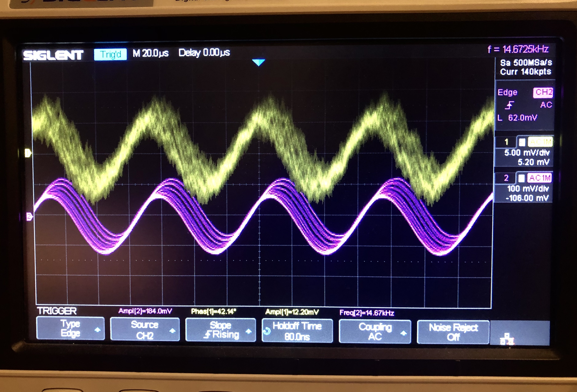The width and height of the screenshot is (577, 392).
Task: Click the Coupling softkey arrow indicator
Action: pos(404,333)
